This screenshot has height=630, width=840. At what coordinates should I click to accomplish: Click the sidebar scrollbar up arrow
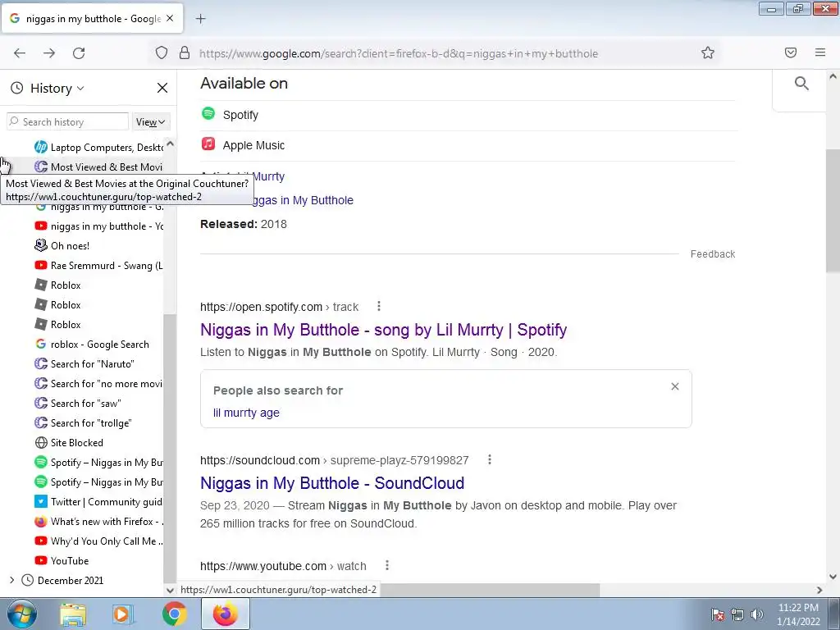[x=170, y=144]
